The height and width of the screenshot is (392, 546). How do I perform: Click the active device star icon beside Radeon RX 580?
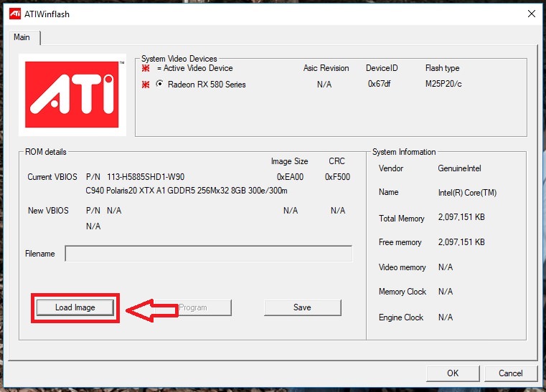(x=146, y=84)
